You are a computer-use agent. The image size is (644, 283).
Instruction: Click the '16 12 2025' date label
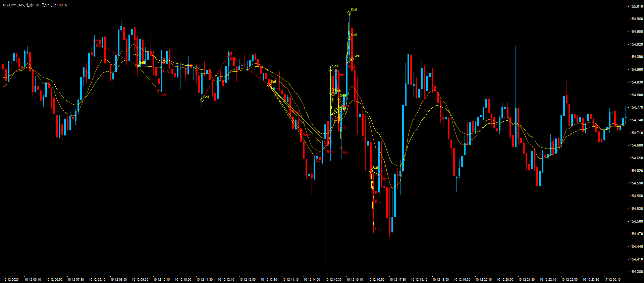click(11, 280)
